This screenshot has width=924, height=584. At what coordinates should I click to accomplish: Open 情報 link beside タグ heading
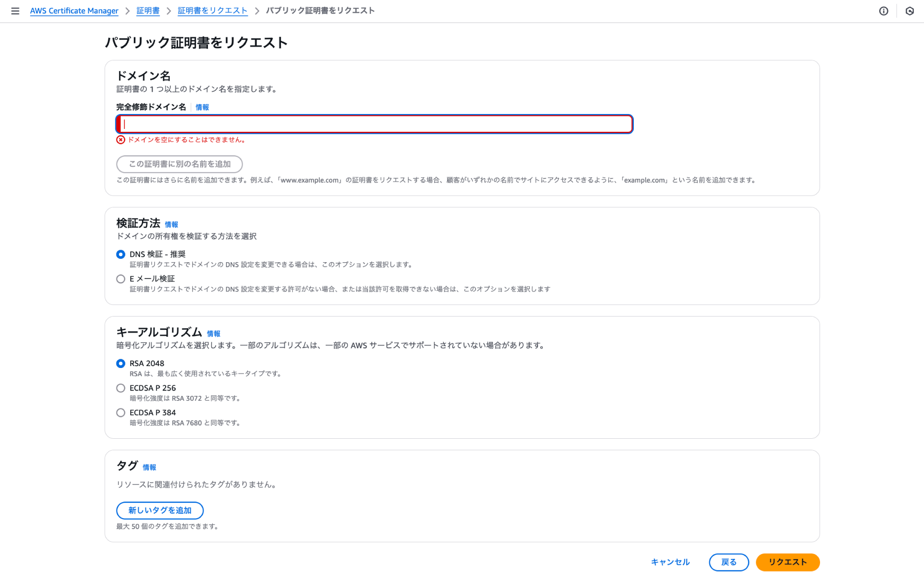coord(149,468)
